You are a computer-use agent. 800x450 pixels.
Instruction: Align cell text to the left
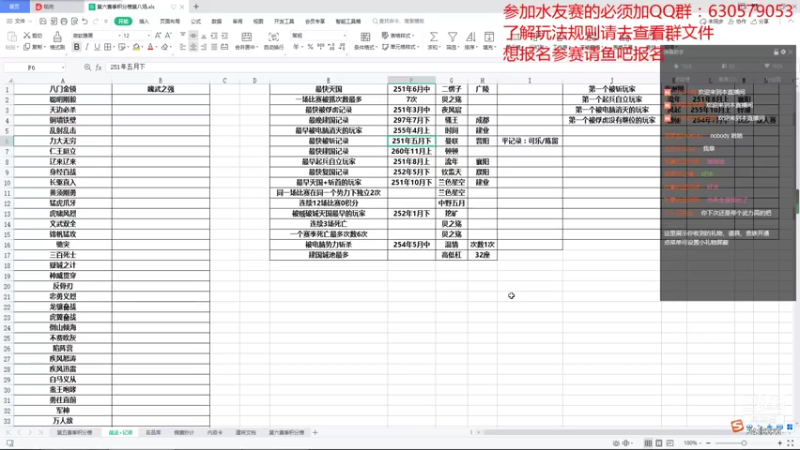pyautogui.click(x=183, y=47)
